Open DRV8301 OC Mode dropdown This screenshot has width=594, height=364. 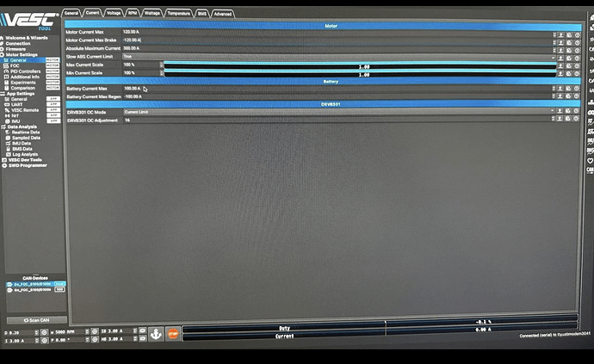(339, 112)
